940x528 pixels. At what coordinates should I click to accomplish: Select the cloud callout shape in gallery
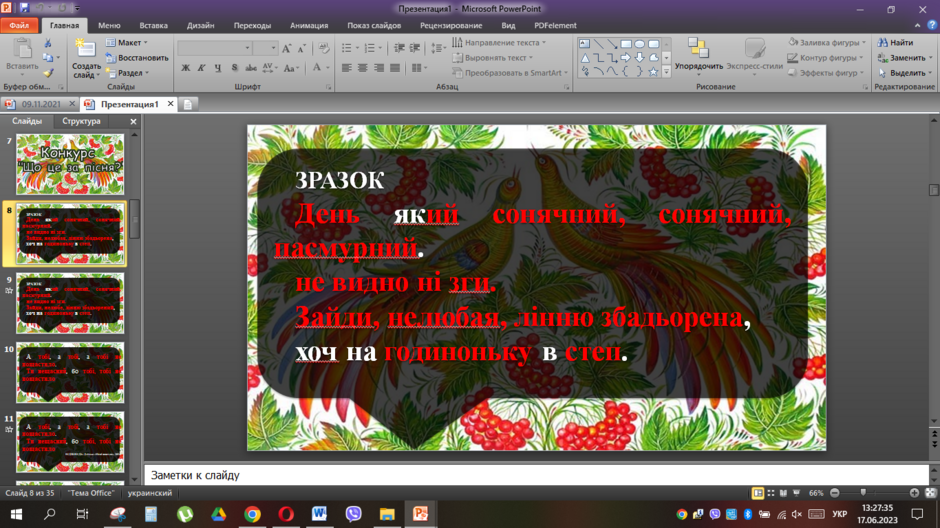tap(653, 58)
